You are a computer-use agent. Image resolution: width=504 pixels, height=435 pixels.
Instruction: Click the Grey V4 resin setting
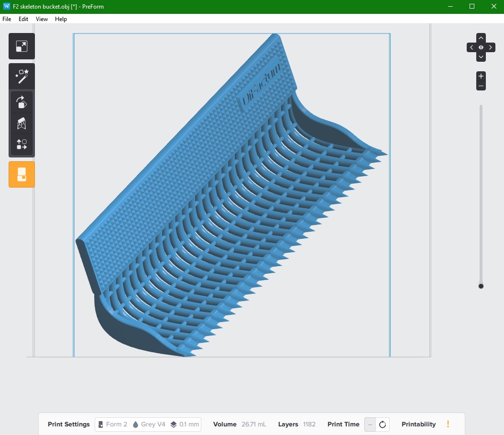pos(149,424)
